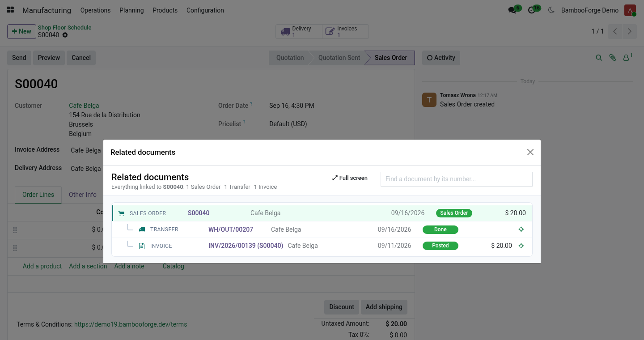
Task: Open the apps grid menu icon
Action: [10, 10]
